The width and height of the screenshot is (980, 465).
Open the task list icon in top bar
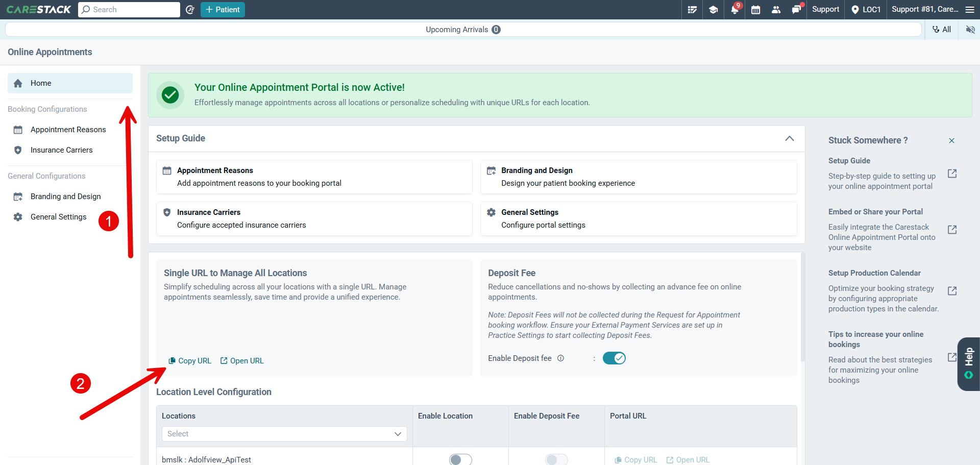click(x=693, y=10)
